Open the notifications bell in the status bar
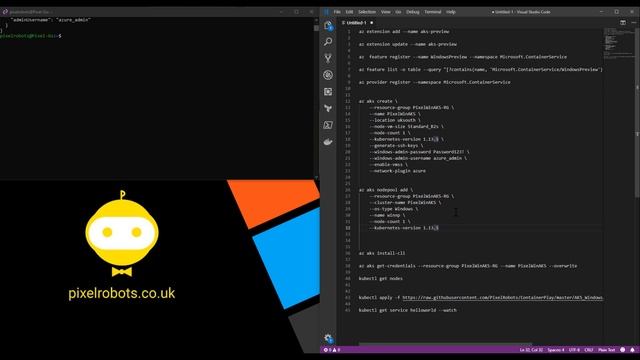 point(632,350)
